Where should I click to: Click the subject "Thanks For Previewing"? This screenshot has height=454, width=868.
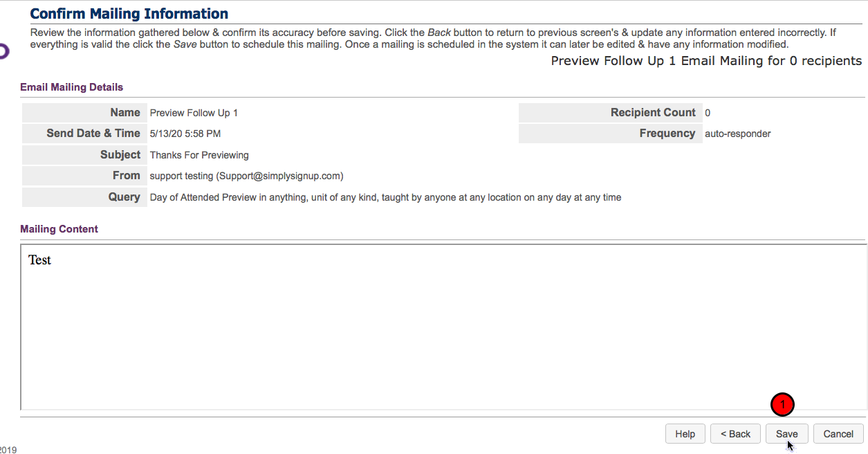pos(199,155)
